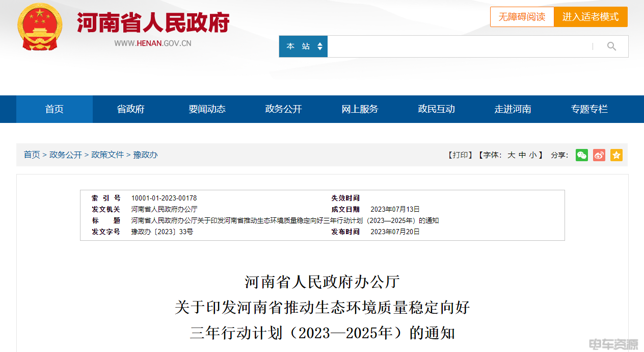Select the 发布时间 value 2023年07月20日
Image resolution: width=644 pixels, height=352 pixels.
pyautogui.click(x=395, y=232)
